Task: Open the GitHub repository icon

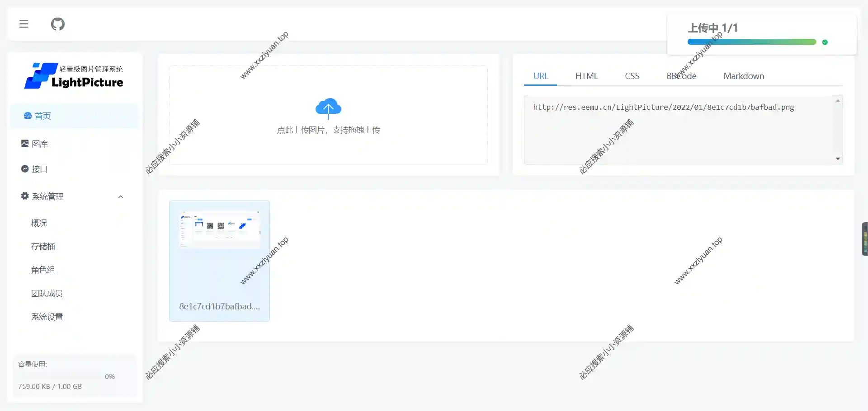Action: [58, 24]
